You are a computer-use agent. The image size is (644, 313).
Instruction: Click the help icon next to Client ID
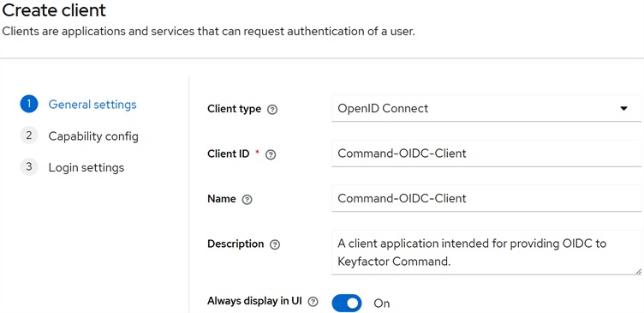(x=271, y=154)
